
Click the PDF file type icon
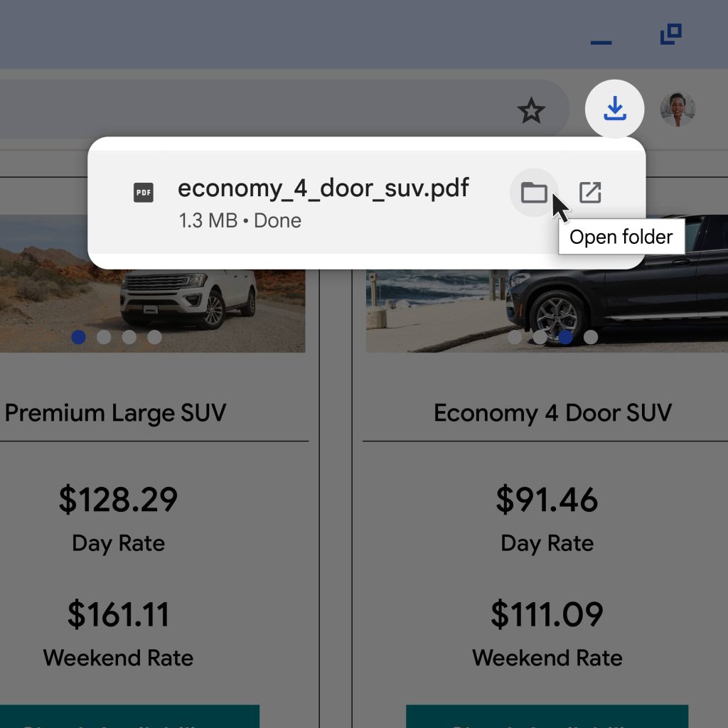(144, 192)
